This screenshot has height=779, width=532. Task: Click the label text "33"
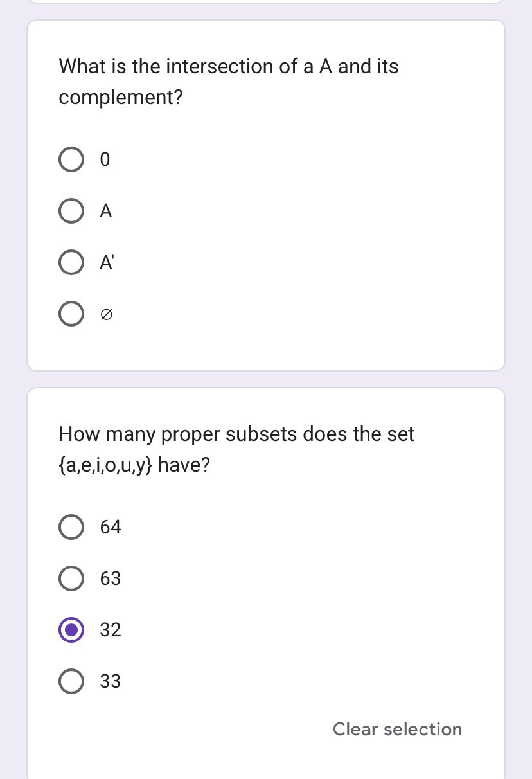[111, 681]
